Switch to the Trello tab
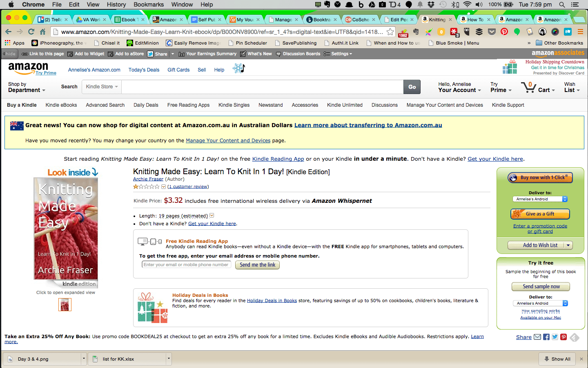The width and height of the screenshot is (588, 368). pos(53,19)
